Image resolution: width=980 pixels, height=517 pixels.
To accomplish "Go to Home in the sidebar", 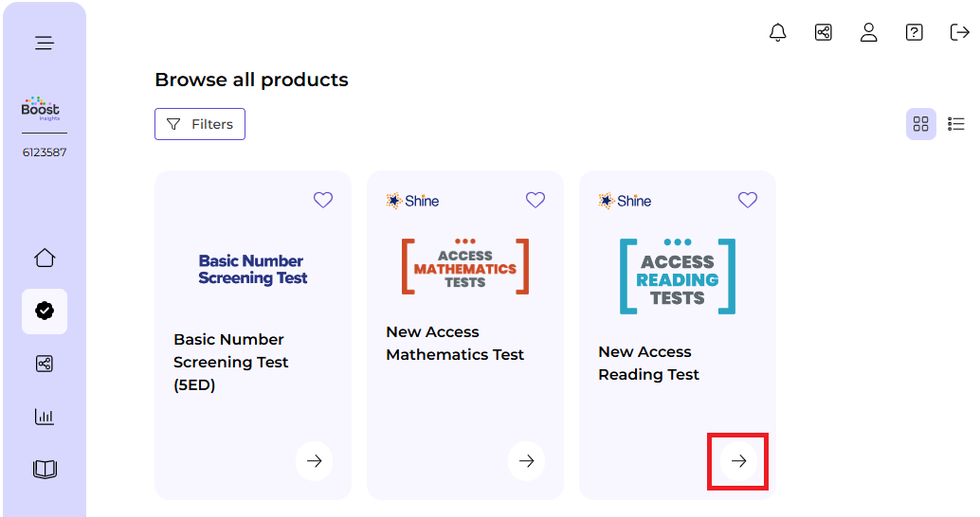I will click(x=45, y=258).
